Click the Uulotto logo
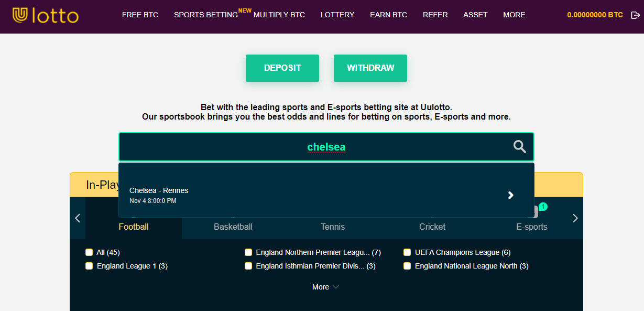 45,15
